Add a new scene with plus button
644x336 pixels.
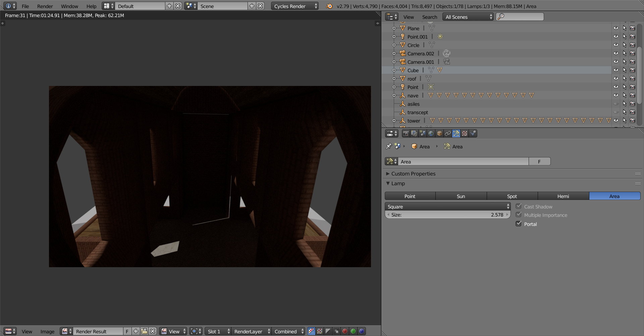252,6
